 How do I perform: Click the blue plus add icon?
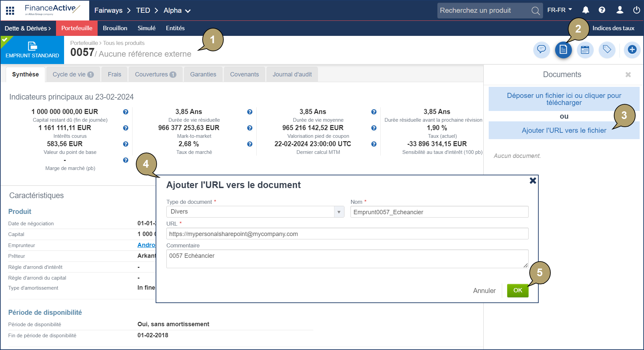pos(632,50)
